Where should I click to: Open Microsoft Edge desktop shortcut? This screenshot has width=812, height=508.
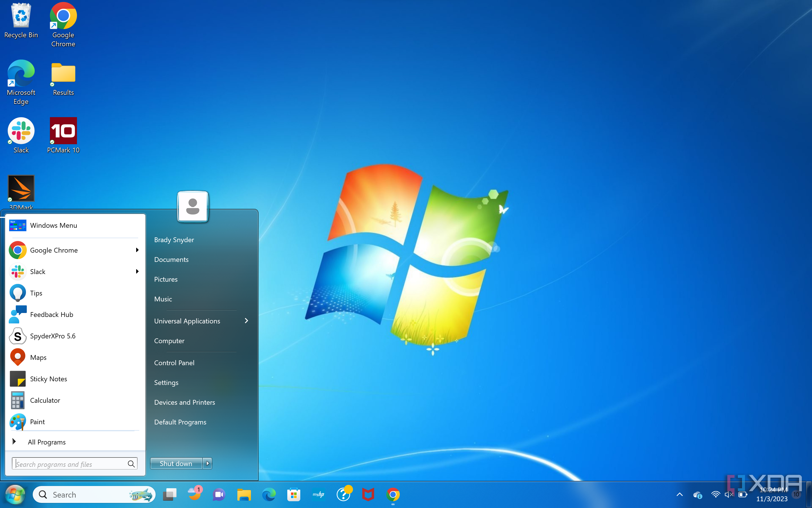(21, 82)
